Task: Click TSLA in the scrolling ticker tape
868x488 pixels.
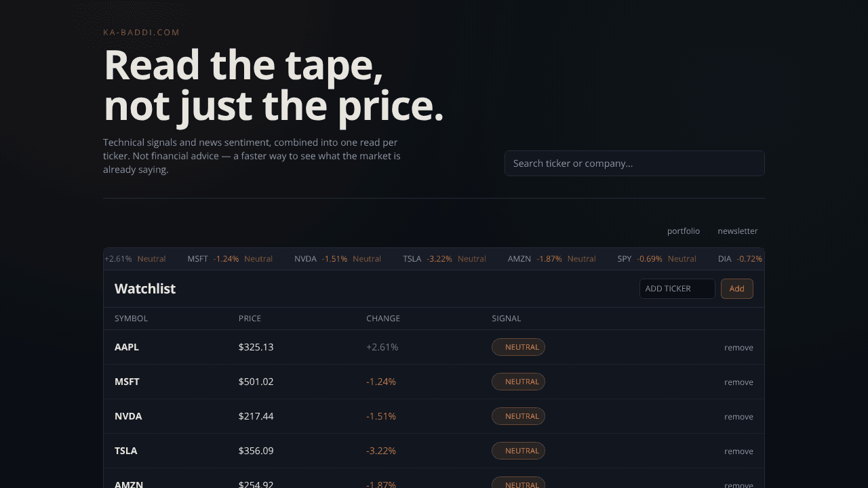Action: [412, 259]
